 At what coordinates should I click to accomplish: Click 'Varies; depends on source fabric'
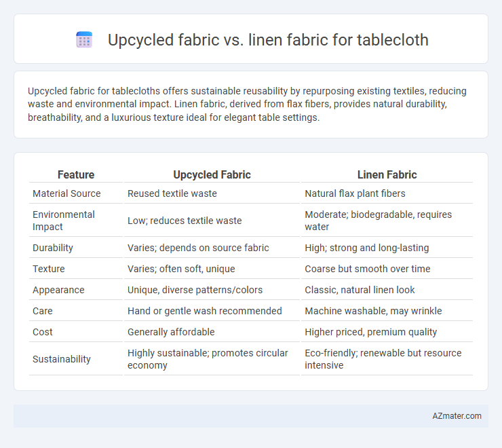click(x=198, y=248)
